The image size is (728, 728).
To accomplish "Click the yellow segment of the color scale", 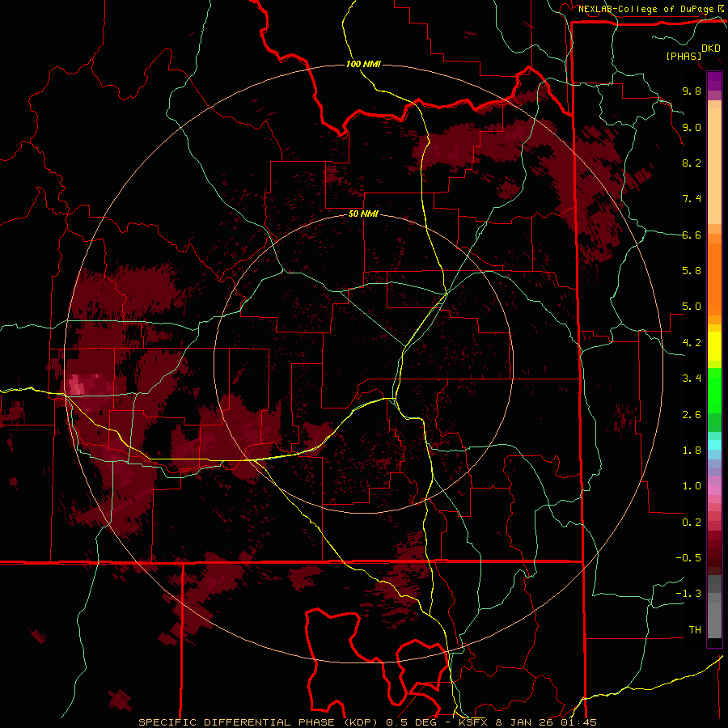I will [714, 346].
